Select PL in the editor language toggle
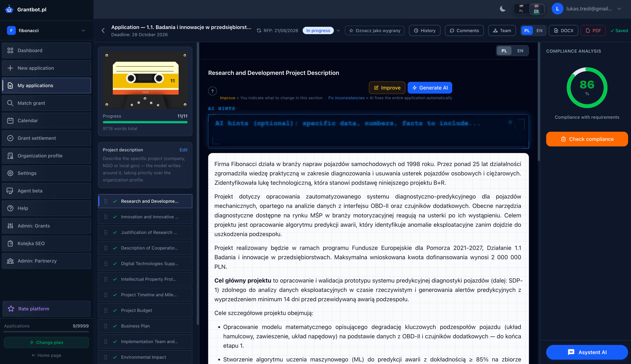The image size is (631, 364). (x=504, y=51)
